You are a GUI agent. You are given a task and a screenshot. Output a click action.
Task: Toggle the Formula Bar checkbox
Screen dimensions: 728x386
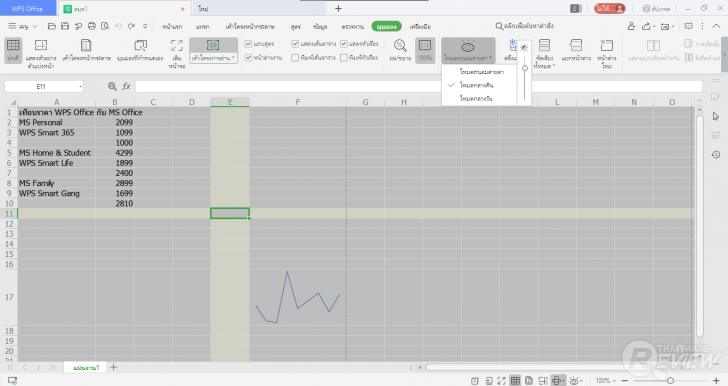point(248,44)
